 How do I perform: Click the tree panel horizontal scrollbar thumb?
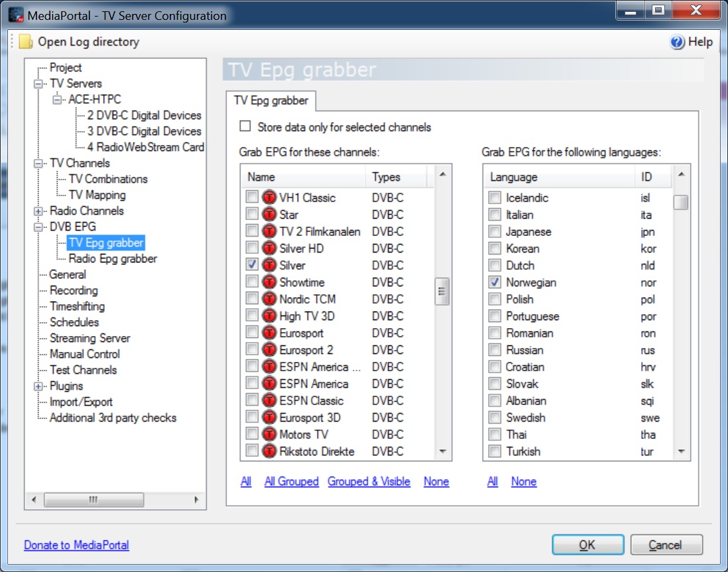click(x=93, y=500)
